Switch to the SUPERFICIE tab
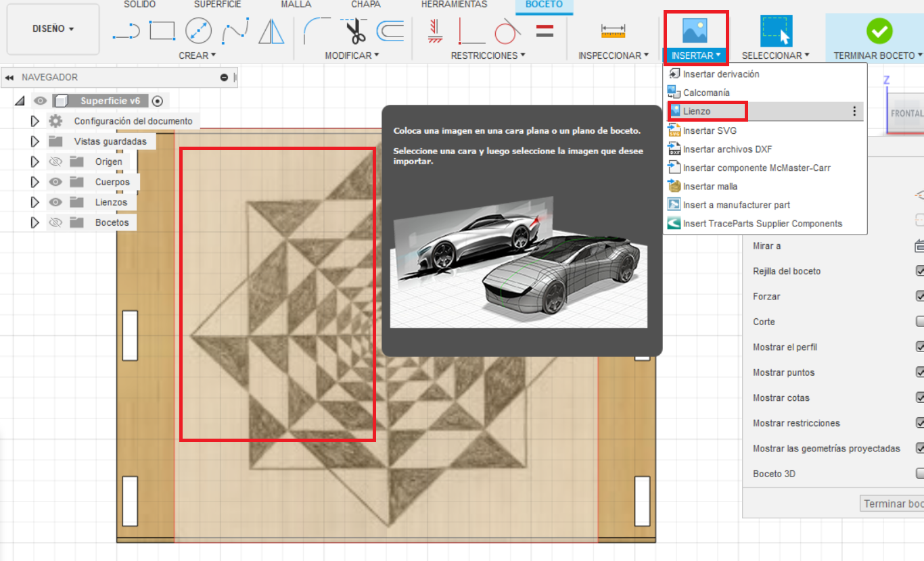The width and height of the screenshot is (924, 561). pos(218,4)
